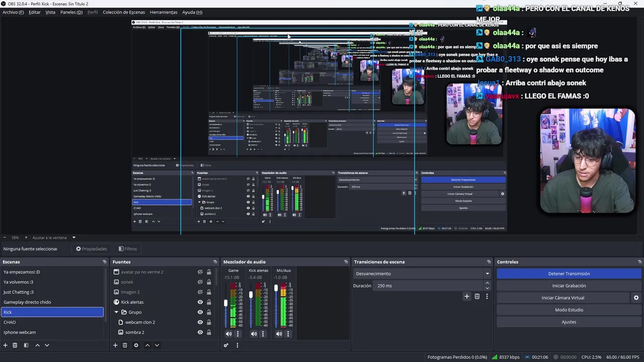This screenshot has width=644, height=362.
Task: Unlock webcam clon 2 source
Action: tap(209, 322)
